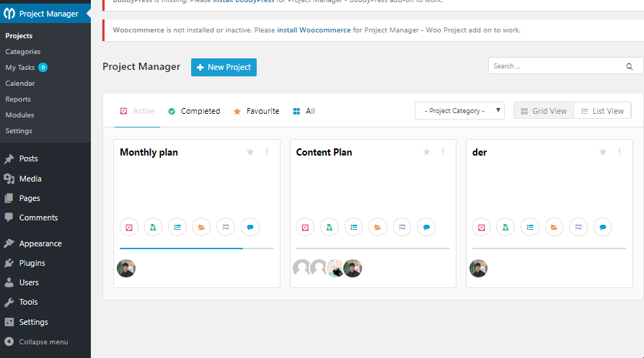Open the Monthly plan project title
This screenshot has width=644, height=358.
coord(149,153)
